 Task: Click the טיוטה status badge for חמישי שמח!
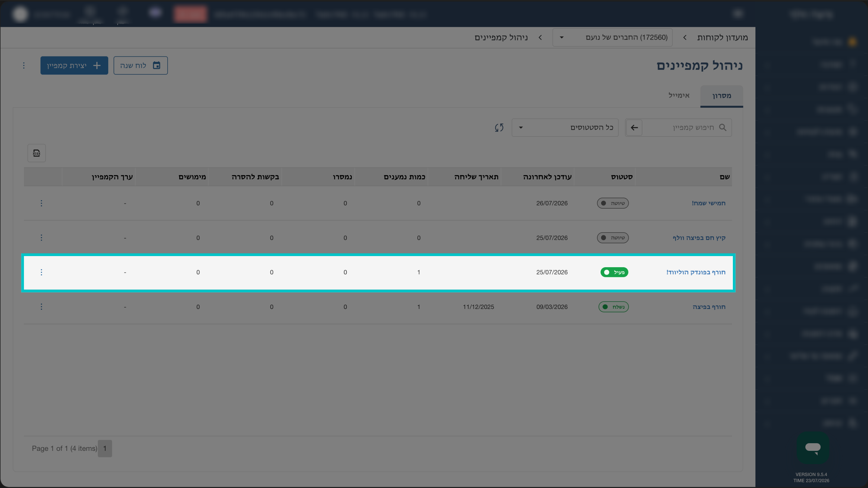(x=613, y=203)
